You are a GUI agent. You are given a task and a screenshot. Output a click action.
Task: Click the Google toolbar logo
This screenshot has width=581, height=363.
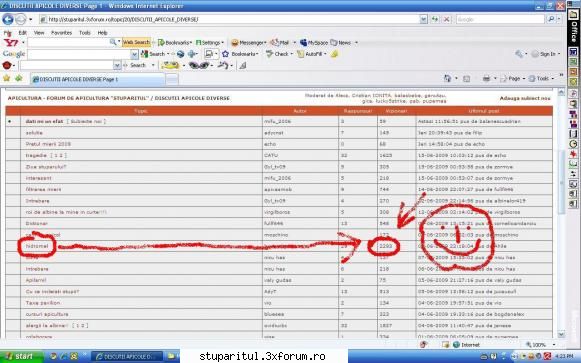pyautogui.click(x=14, y=54)
